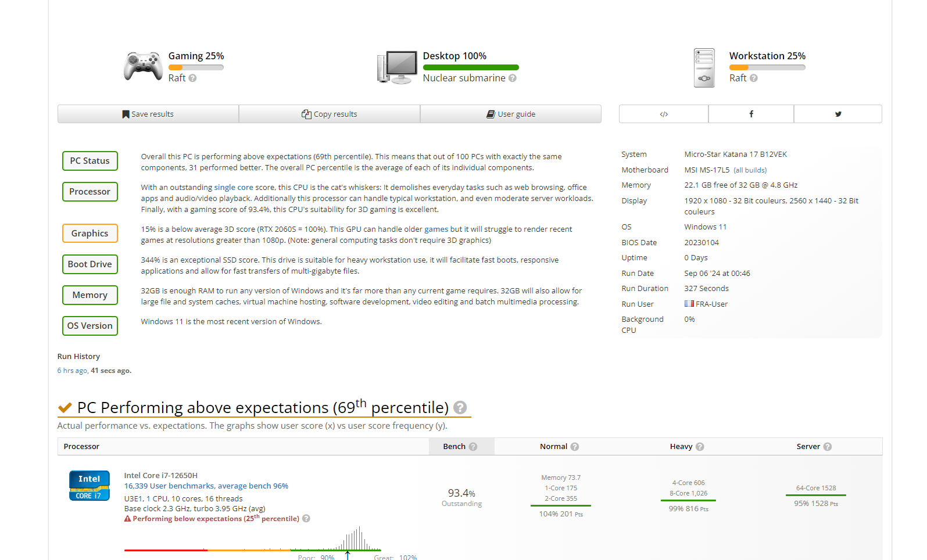
Task: Click the 93.4% bench score
Action: (x=461, y=493)
